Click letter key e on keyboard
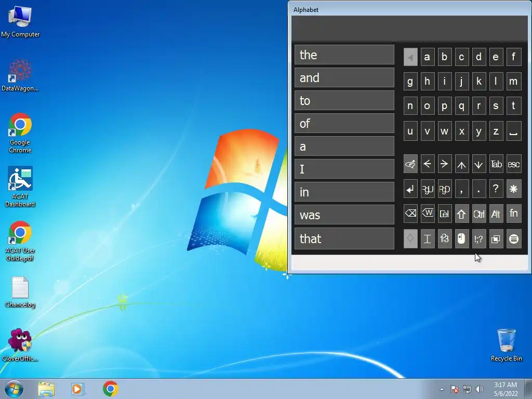Screen dimensions: 532x399 click(496, 57)
